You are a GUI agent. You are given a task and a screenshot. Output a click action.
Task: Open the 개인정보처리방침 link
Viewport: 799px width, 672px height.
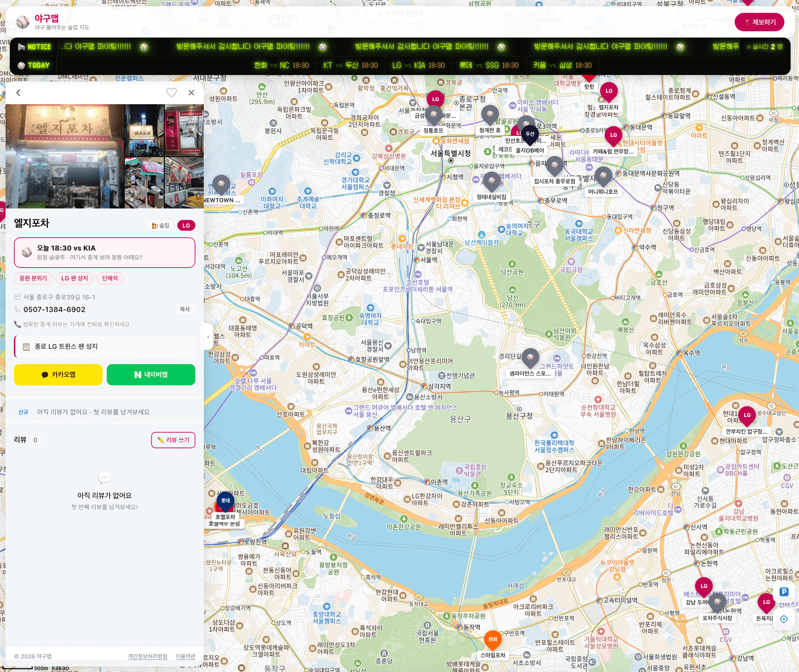point(147,656)
